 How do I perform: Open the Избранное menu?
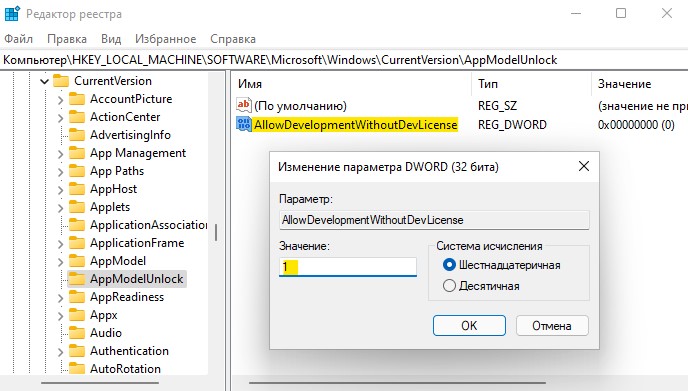165,39
